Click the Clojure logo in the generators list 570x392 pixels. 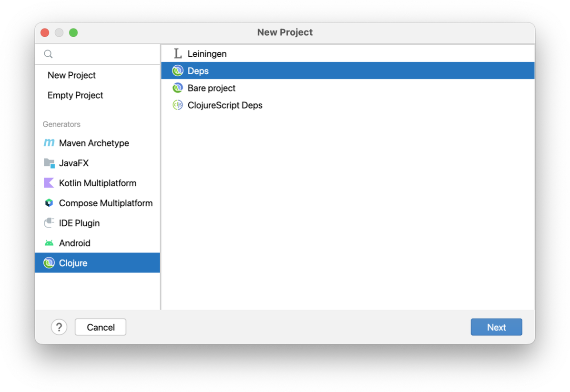point(49,262)
